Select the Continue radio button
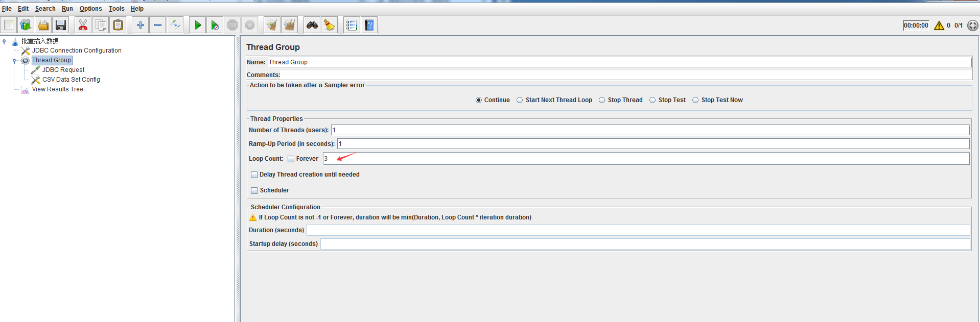 pyautogui.click(x=479, y=100)
